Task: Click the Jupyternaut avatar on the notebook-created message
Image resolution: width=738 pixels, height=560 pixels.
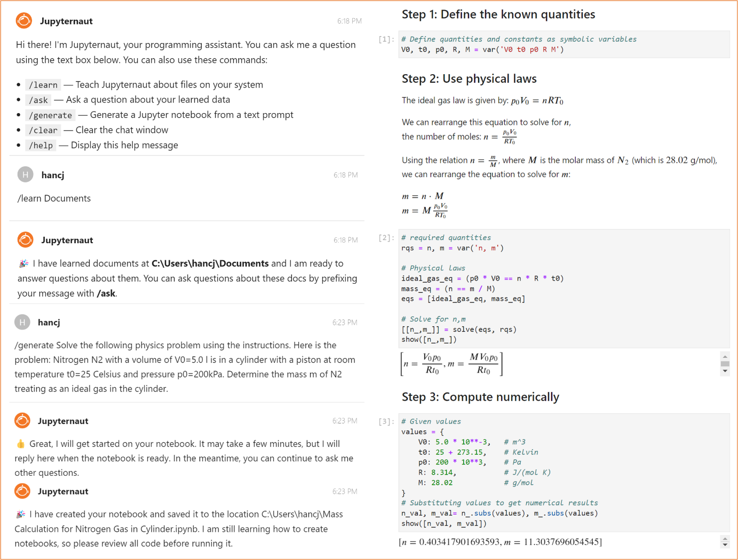Action: (x=22, y=491)
